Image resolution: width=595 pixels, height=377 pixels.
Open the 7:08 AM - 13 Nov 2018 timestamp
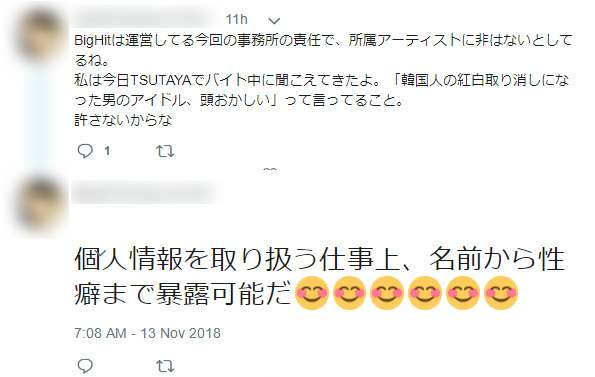pos(147,333)
